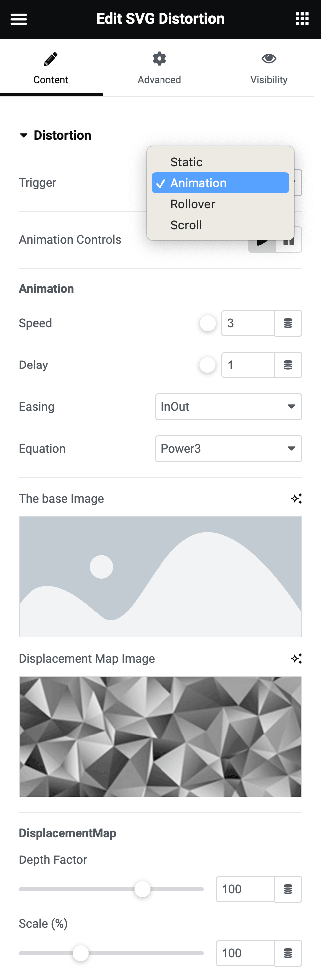Click dynamic tags icon for Scale
The height and width of the screenshot is (980, 321).
(288, 953)
